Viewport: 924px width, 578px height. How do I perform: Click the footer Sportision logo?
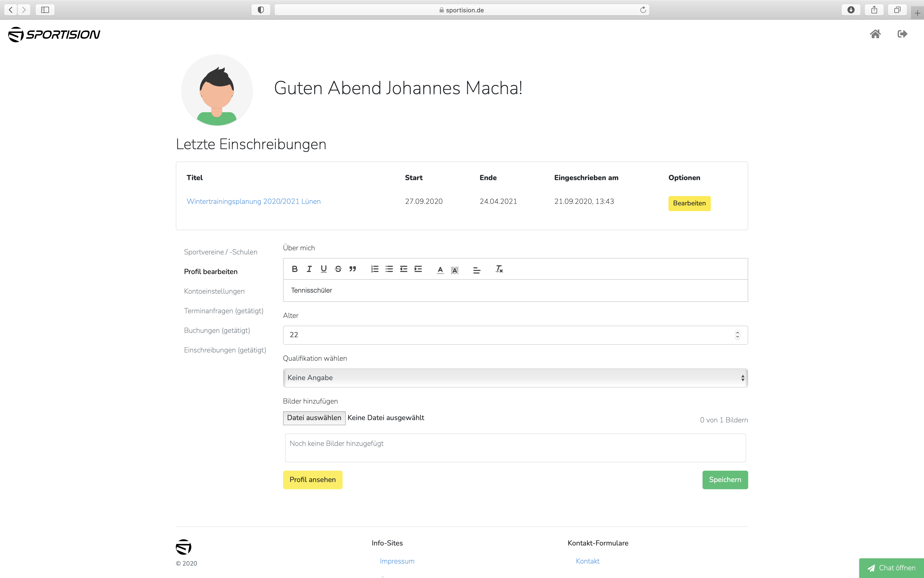tap(183, 547)
